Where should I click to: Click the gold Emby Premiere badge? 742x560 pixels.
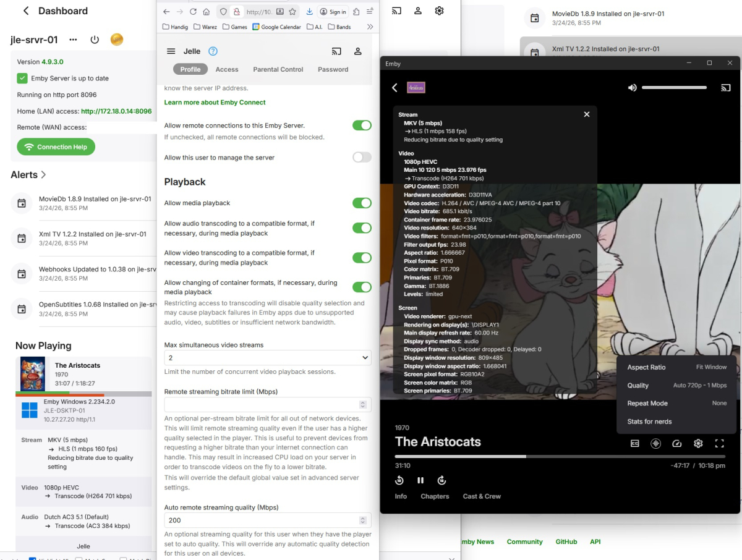117,40
